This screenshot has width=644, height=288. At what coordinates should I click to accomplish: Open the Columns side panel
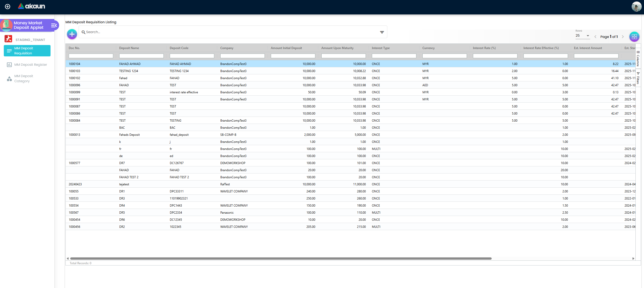(638, 58)
